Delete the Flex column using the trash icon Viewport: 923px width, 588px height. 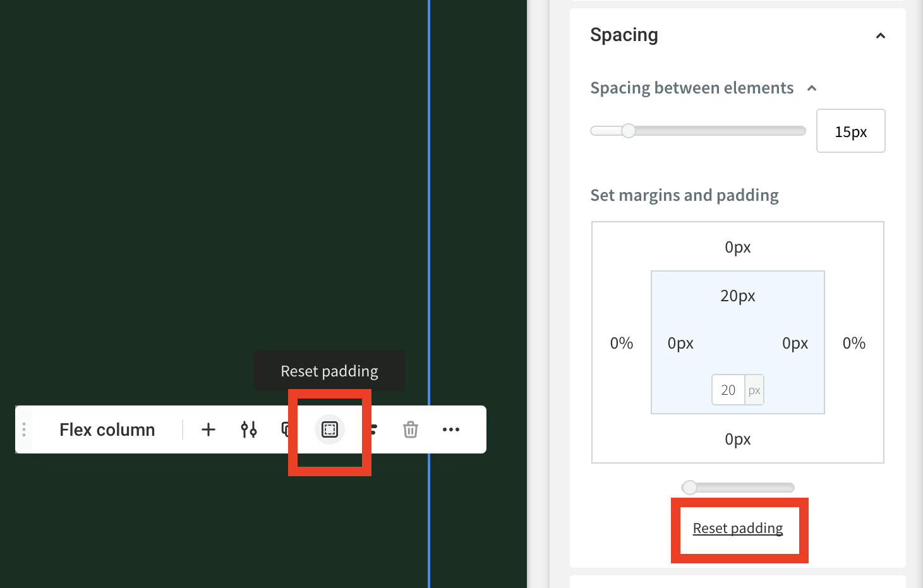click(411, 429)
